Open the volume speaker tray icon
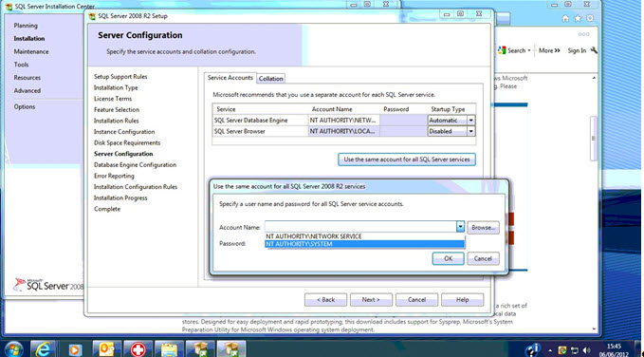The height and width of the screenshot is (357, 644). pyautogui.click(x=585, y=350)
